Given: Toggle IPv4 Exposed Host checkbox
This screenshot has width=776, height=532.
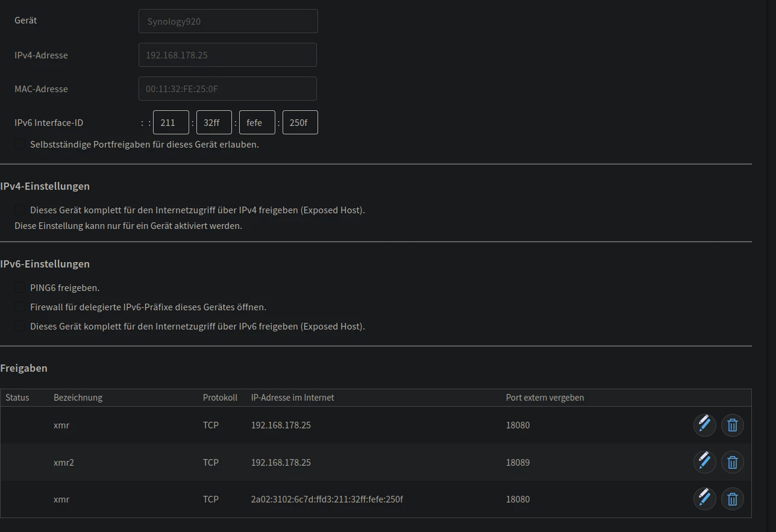Looking at the screenshot, I should coord(20,210).
